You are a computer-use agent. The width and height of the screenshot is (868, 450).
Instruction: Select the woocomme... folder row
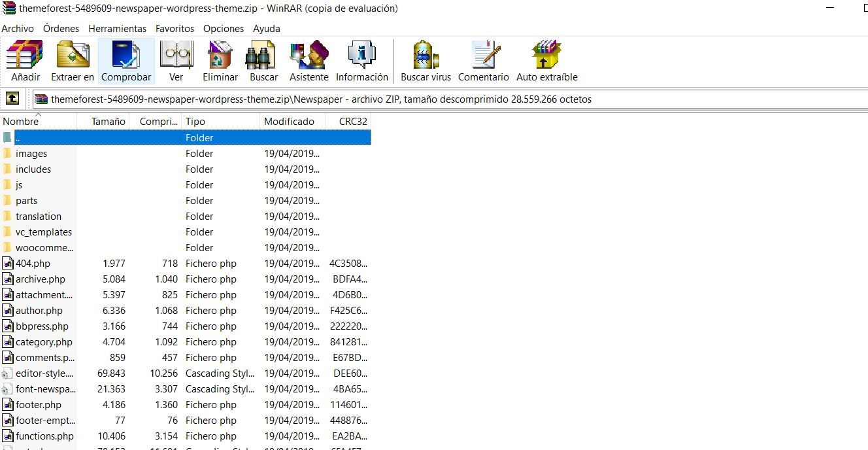point(186,248)
